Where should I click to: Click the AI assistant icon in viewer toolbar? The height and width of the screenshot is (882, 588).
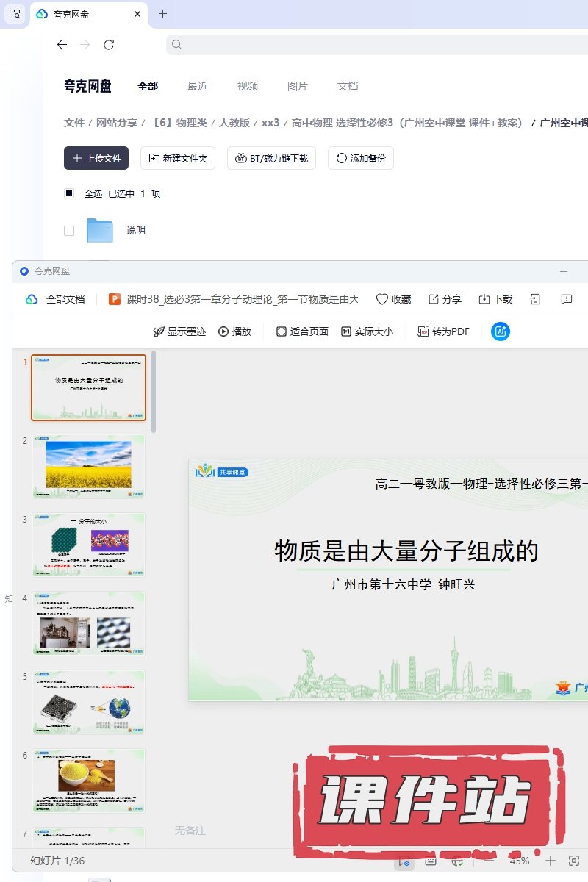tap(501, 331)
